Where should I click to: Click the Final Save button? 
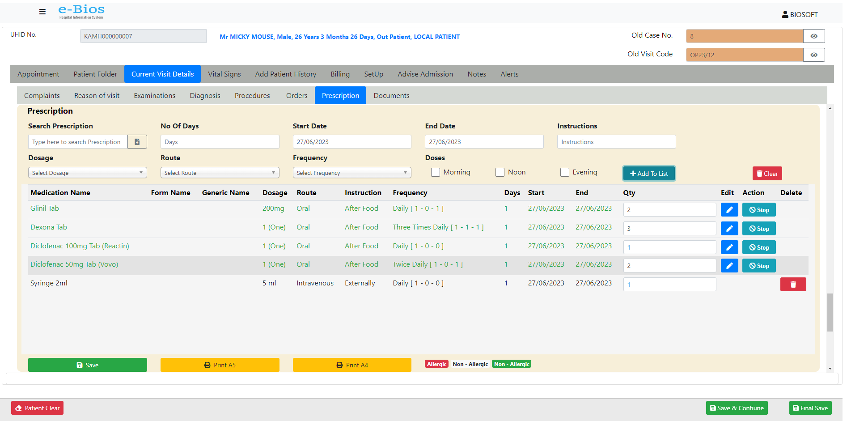pyautogui.click(x=810, y=408)
